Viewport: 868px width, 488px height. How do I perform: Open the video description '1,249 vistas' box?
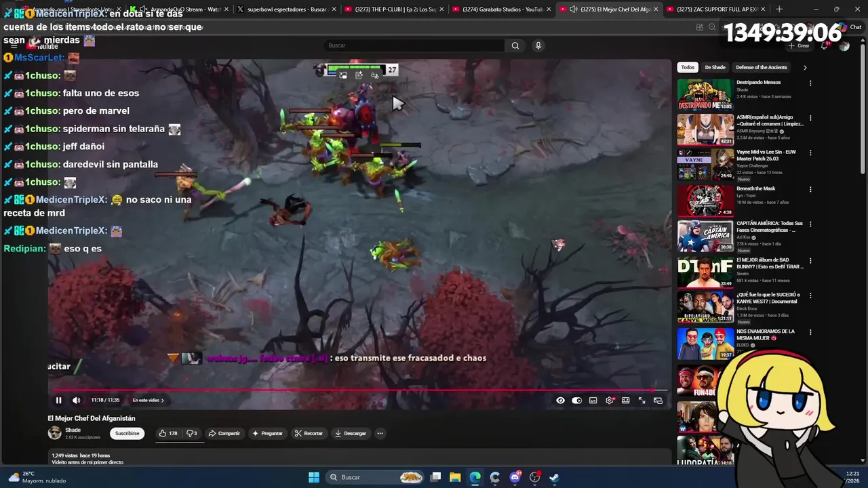point(359,458)
